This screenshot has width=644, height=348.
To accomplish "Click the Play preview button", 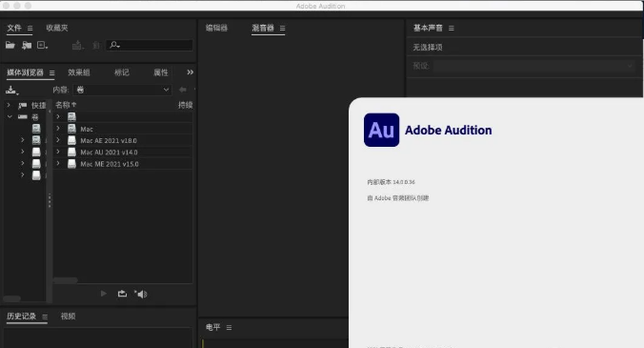I will [x=104, y=294].
